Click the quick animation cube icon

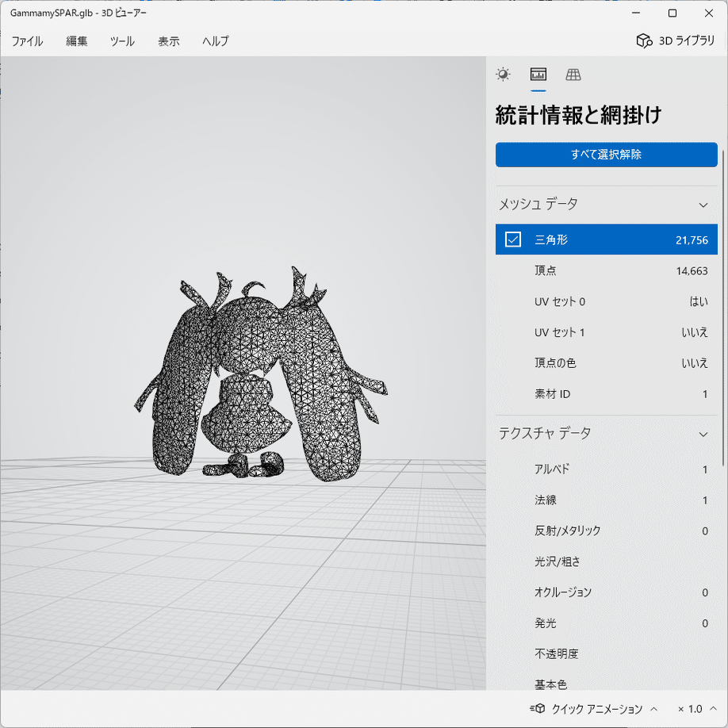click(538, 708)
